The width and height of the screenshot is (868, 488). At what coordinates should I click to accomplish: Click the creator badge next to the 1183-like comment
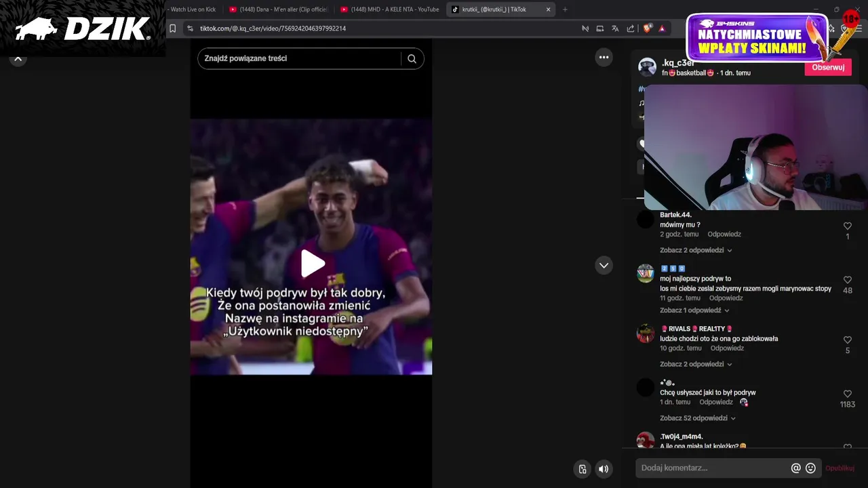click(744, 402)
